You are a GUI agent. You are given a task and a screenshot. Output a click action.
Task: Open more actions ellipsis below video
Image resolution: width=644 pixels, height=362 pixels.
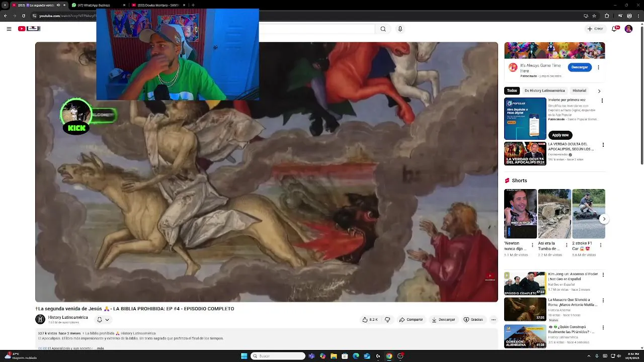pyautogui.click(x=494, y=319)
